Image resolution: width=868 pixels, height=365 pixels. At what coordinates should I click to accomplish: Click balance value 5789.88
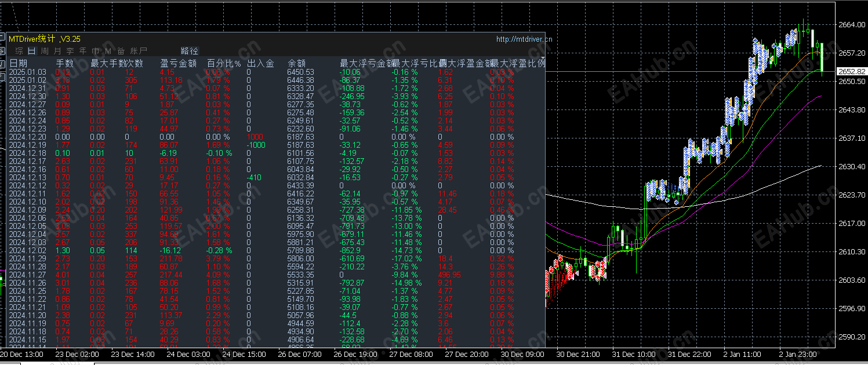tap(300, 250)
